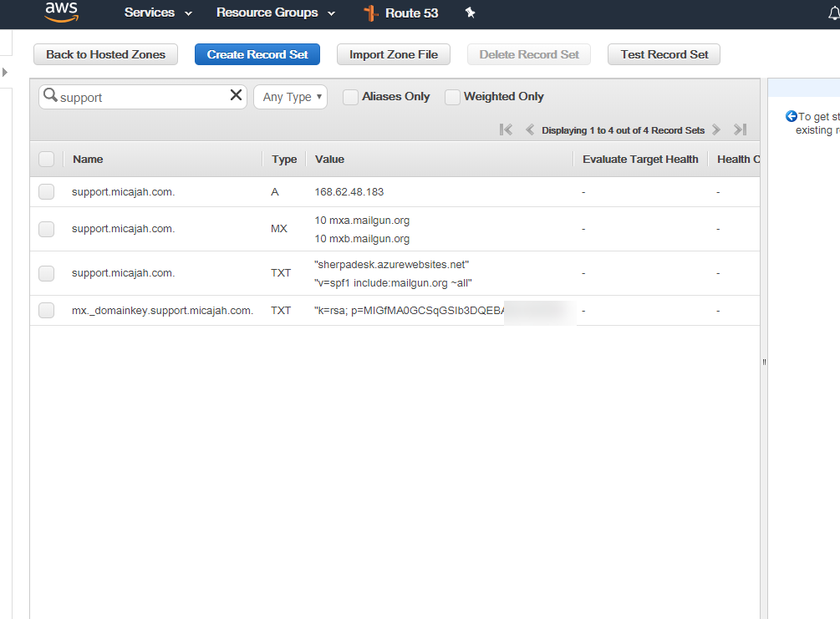The height and width of the screenshot is (619, 840).
Task: Click the Create Record Set button
Action: coord(257,53)
